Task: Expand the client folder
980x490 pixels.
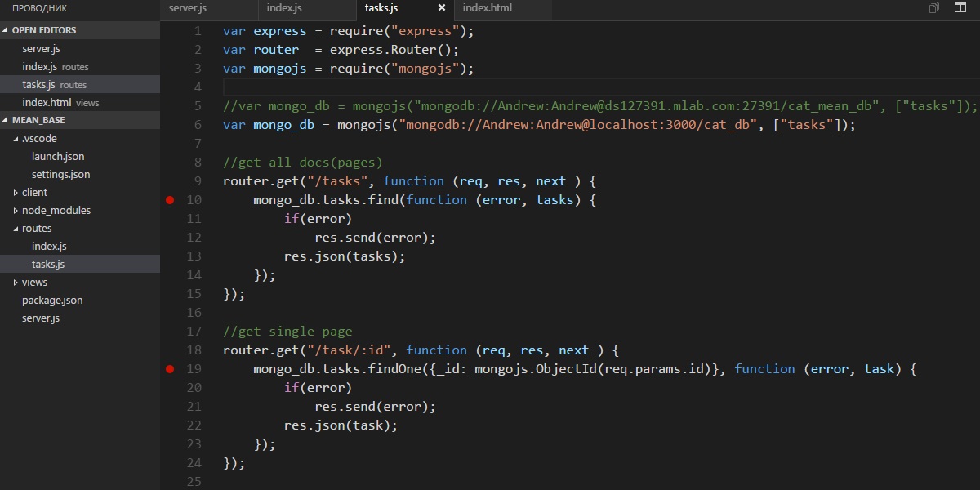Action: pyautogui.click(x=33, y=192)
